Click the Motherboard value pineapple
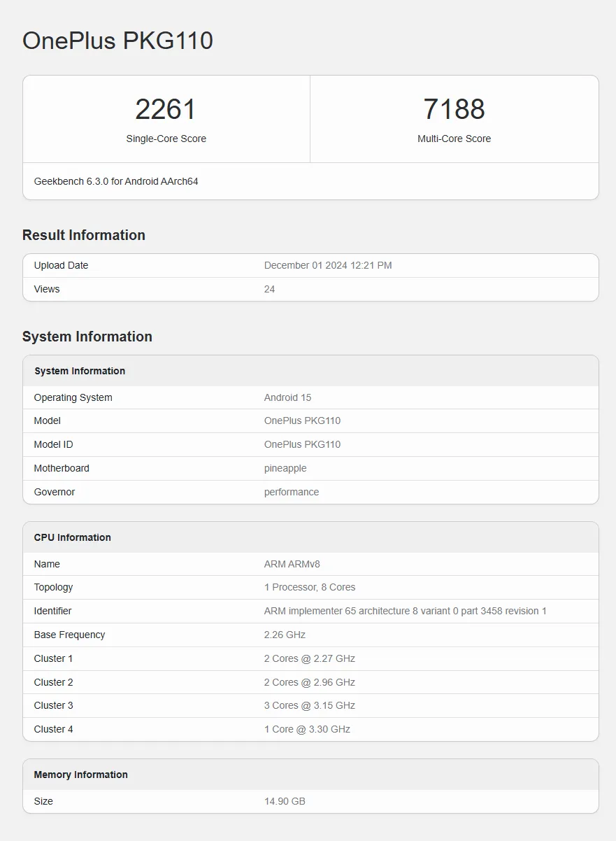This screenshot has height=841, width=616. click(x=285, y=468)
